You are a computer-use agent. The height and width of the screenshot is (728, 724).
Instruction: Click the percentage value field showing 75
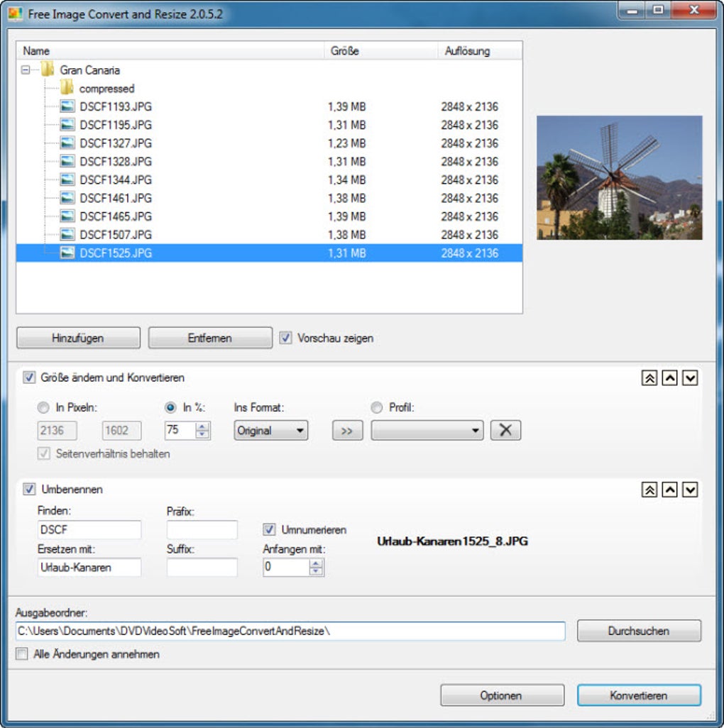tap(180, 431)
